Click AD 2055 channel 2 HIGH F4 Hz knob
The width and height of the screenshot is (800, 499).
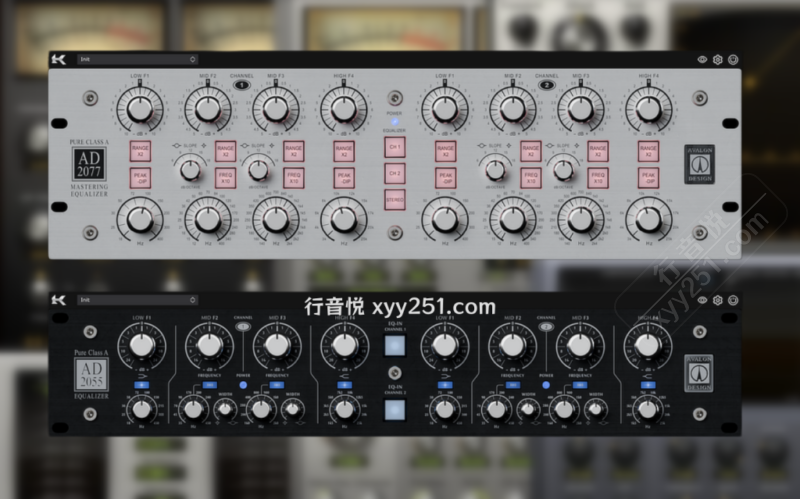pyautogui.click(x=648, y=409)
